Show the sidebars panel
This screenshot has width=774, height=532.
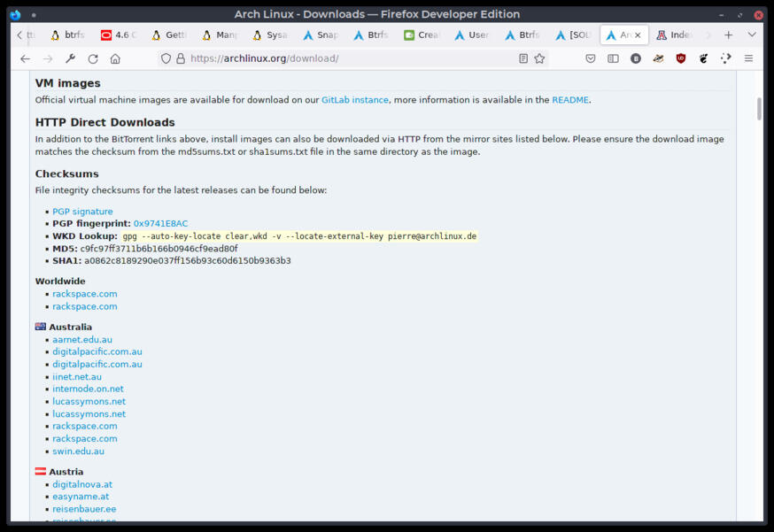click(613, 58)
